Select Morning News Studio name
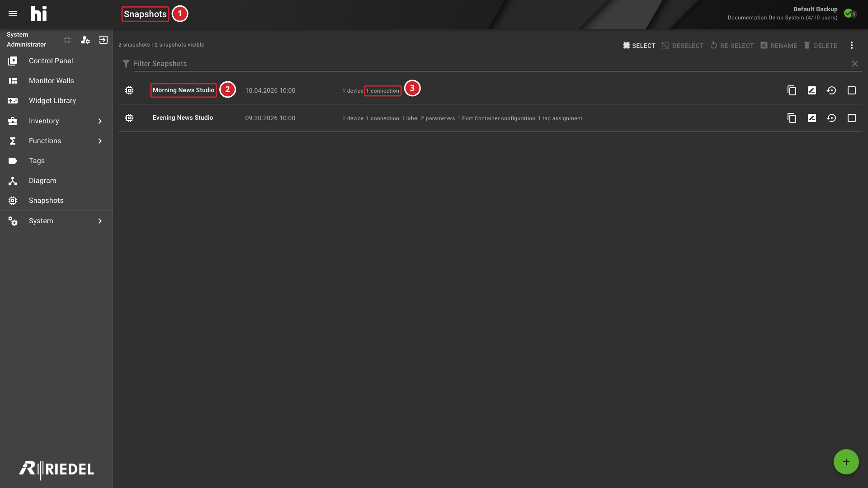The width and height of the screenshot is (868, 488). pyautogui.click(x=184, y=90)
